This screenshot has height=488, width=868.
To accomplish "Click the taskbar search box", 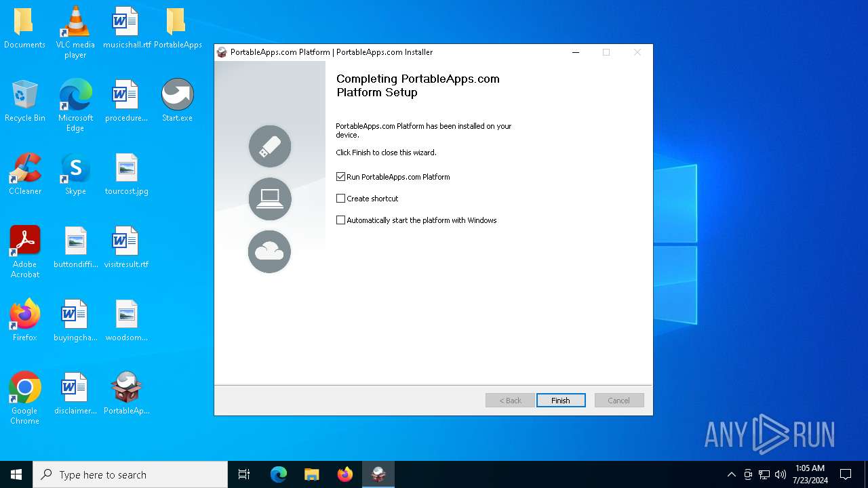I will [130, 474].
